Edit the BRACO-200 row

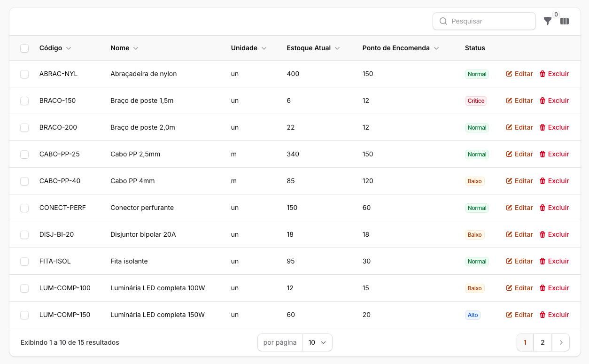click(519, 127)
